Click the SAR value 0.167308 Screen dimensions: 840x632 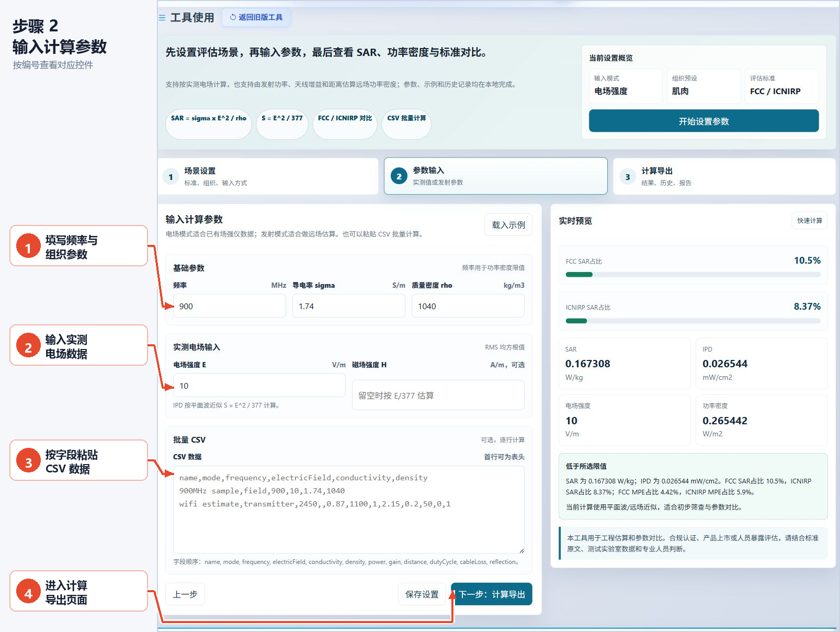click(588, 364)
